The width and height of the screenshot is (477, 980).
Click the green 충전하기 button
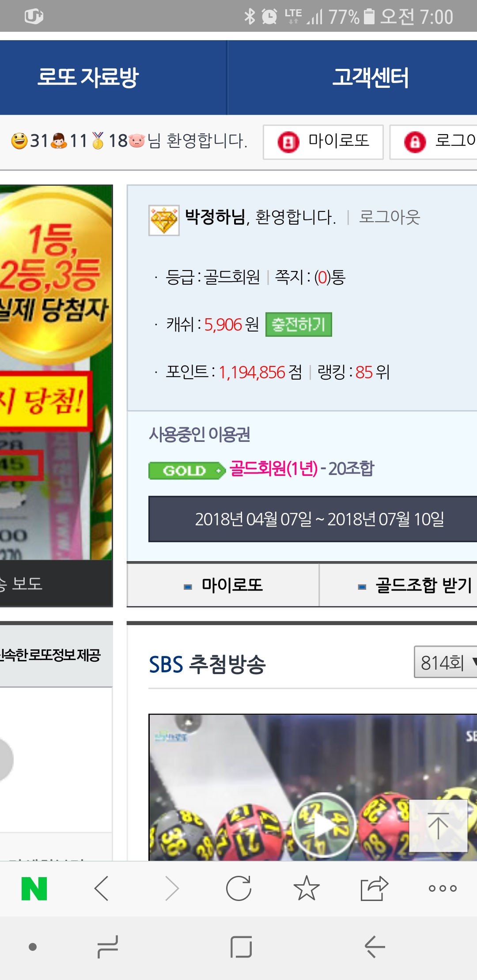(299, 324)
